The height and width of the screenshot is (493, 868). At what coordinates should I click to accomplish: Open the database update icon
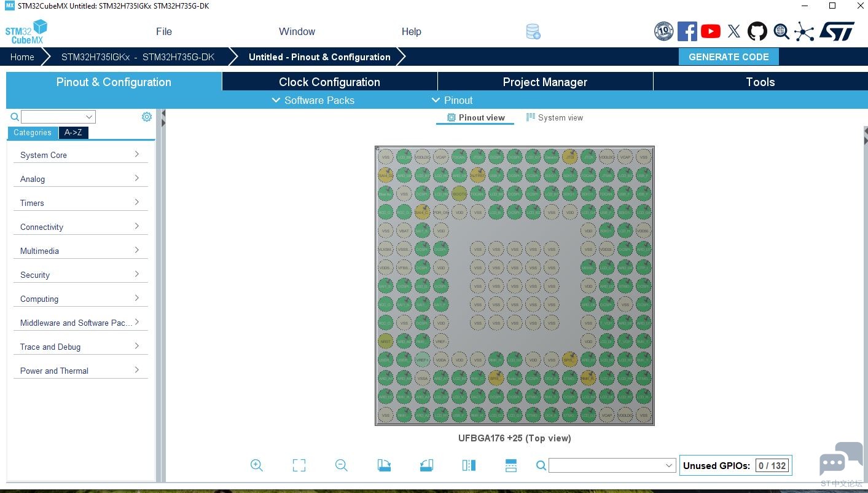533,32
